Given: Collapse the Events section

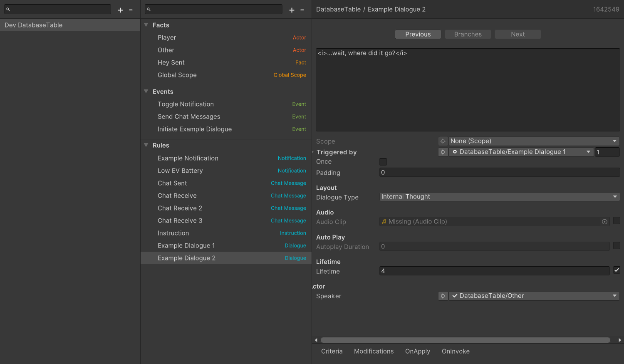Looking at the screenshot, I should click(146, 92).
